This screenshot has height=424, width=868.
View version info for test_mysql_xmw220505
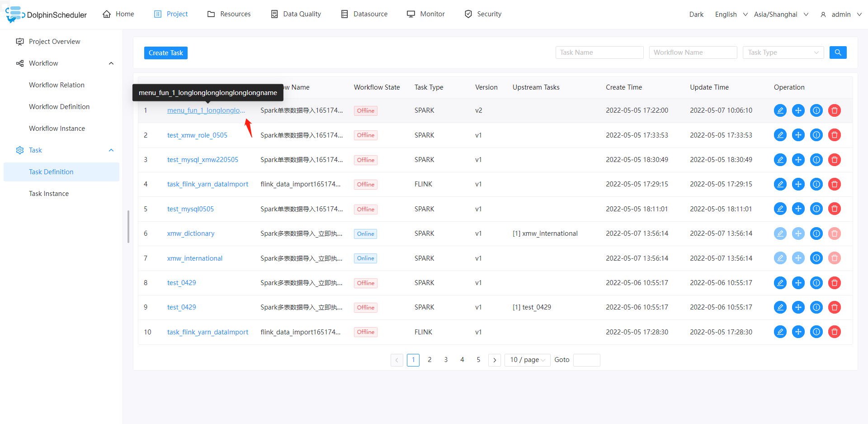point(816,160)
